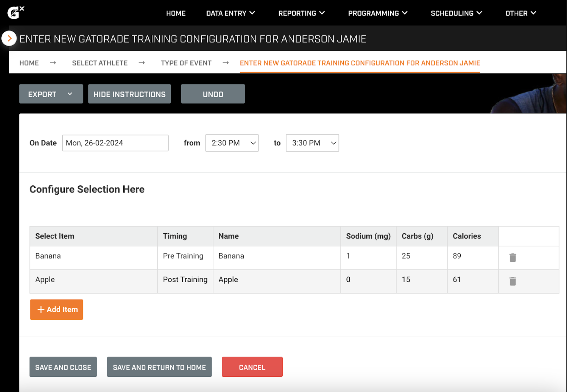Viewport: 567px width, 392px height.
Task: Click the On Date field showing Mon, 26-02-2024
Action: [115, 143]
